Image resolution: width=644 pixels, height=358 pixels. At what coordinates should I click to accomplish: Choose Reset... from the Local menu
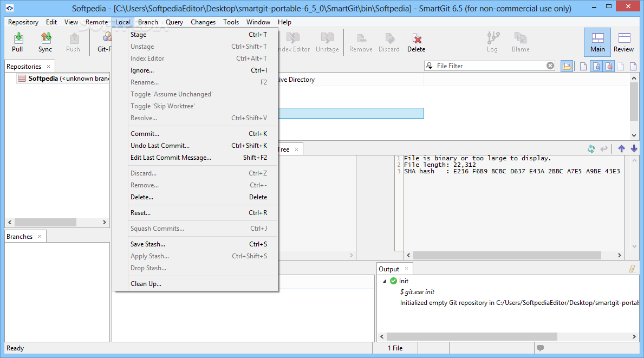196,213
